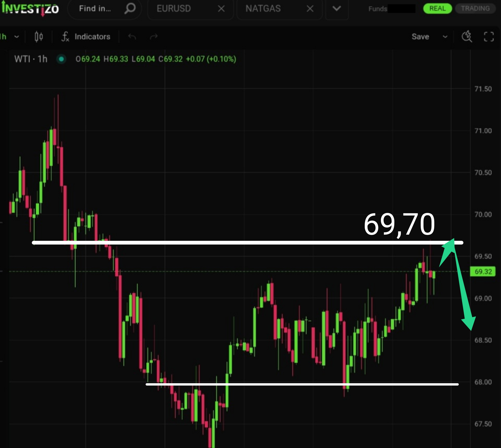Click the teal market status dot
The width and height of the screenshot is (501, 448).
61,59
